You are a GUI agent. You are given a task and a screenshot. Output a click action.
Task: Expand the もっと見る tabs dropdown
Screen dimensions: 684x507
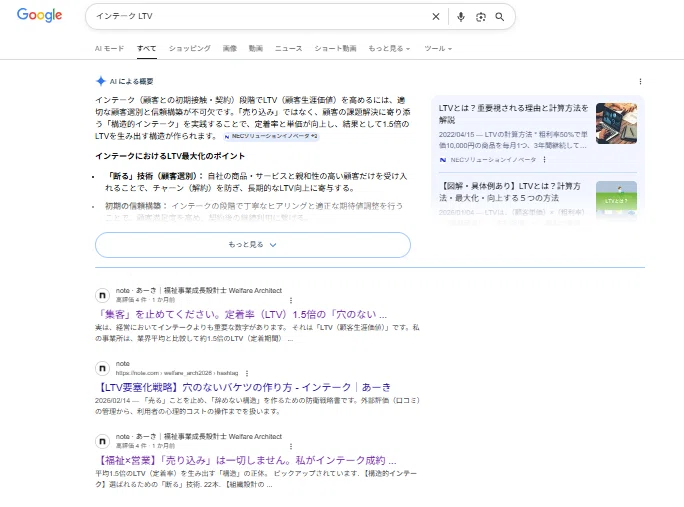coord(389,48)
